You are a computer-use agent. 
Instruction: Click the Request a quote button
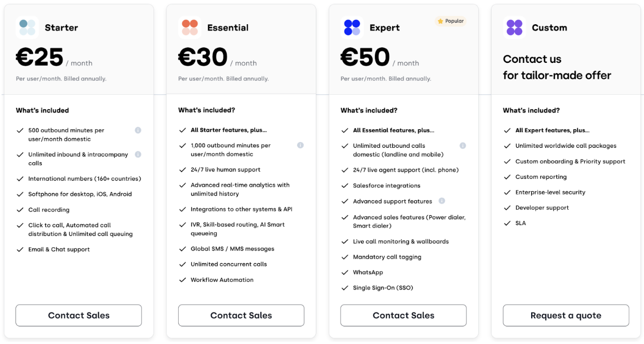[x=566, y=315]
